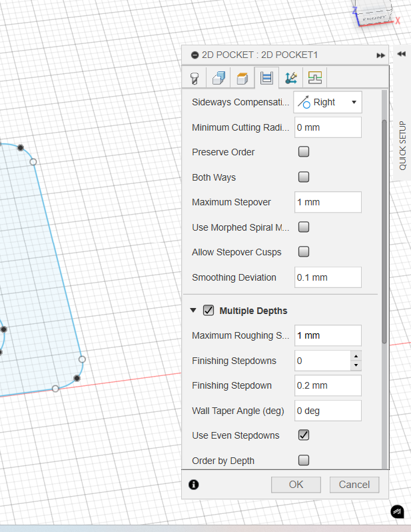Select the Passes tab
411x532 pixels.
pyautogui.click(x=266, y=78)
